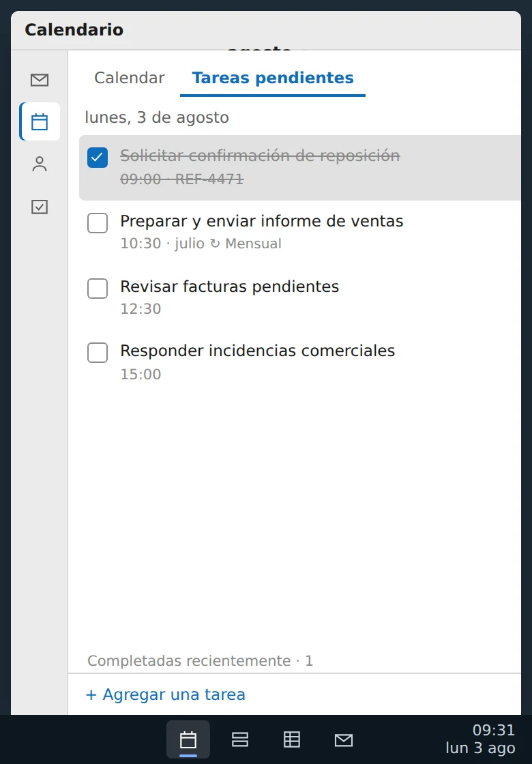
Task: Open the stacked rows taskbar icon
Action: click(239, 739)
